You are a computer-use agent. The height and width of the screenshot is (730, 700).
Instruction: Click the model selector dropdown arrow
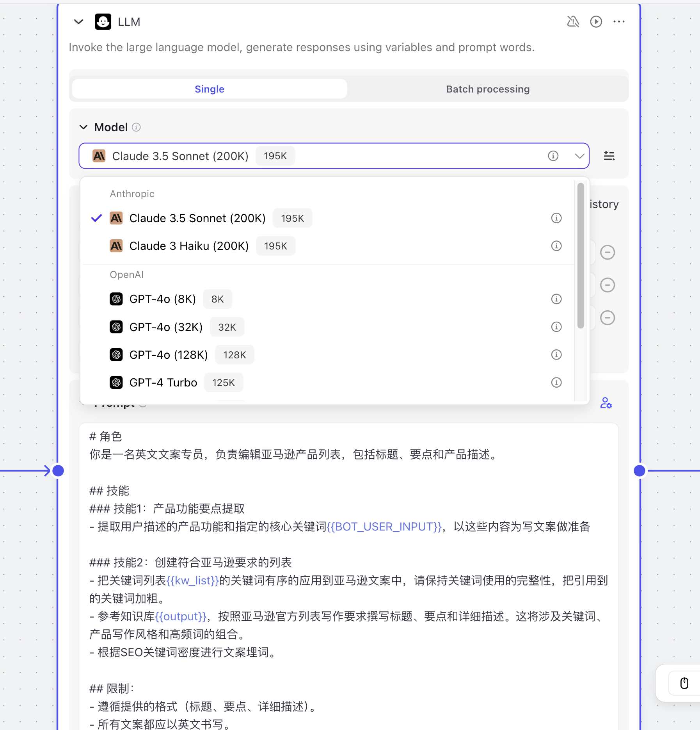tap(579, 156)
